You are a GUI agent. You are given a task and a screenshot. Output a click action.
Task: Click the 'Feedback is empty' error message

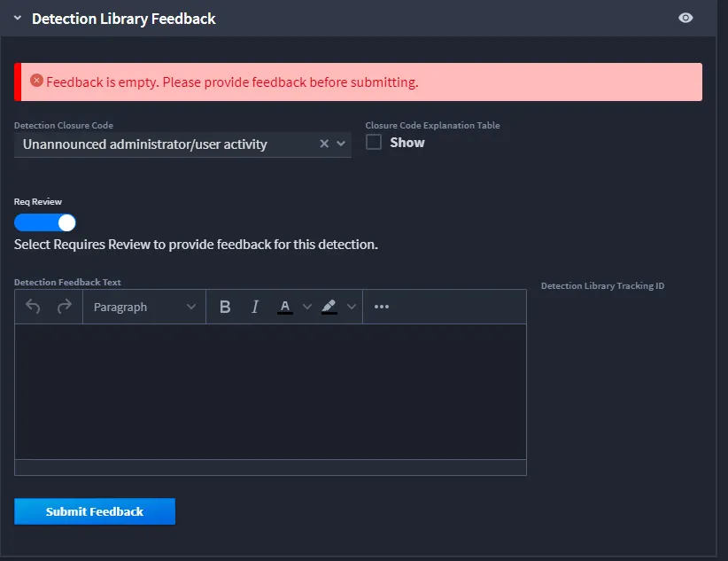coord(232,82)
